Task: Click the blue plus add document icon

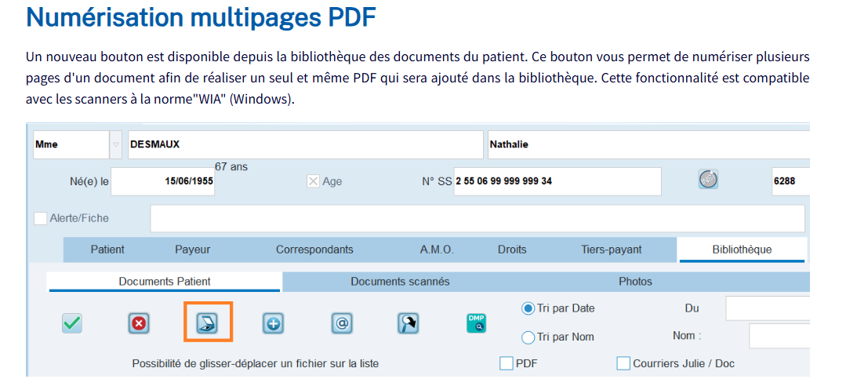Action: [273, 323]
